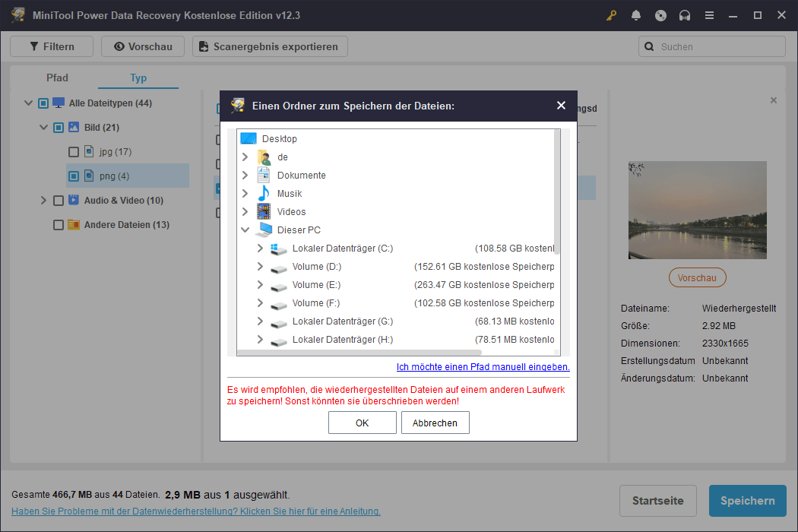Open the hamburger menu icon
798x532 pixels.
coord(709,15)
